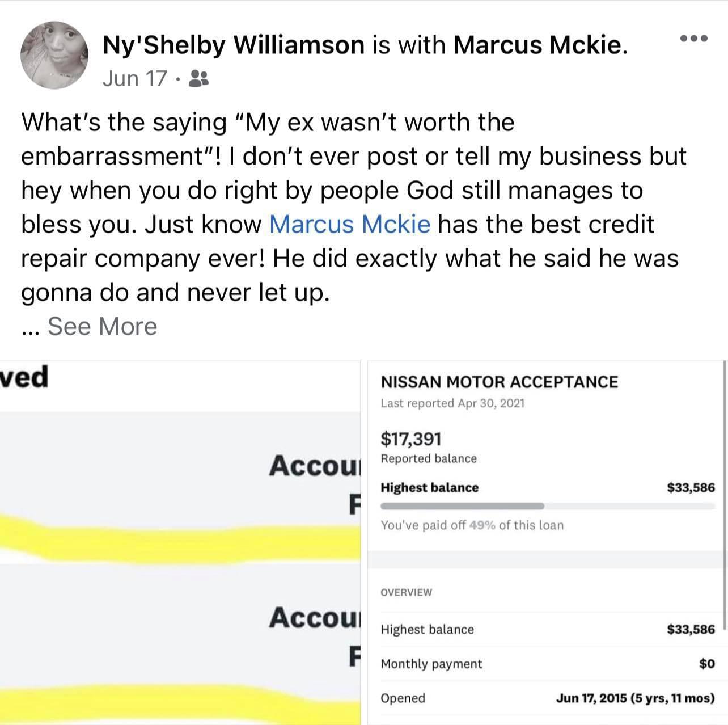
Task: Click the Jun 17 post timestamp
Action: click(135, 78)
